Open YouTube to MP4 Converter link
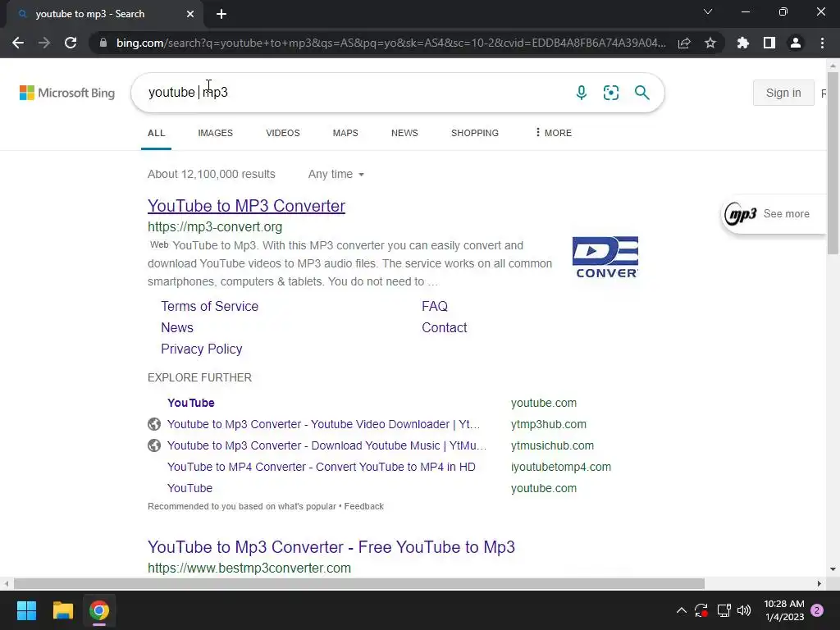 coord(322,467)
